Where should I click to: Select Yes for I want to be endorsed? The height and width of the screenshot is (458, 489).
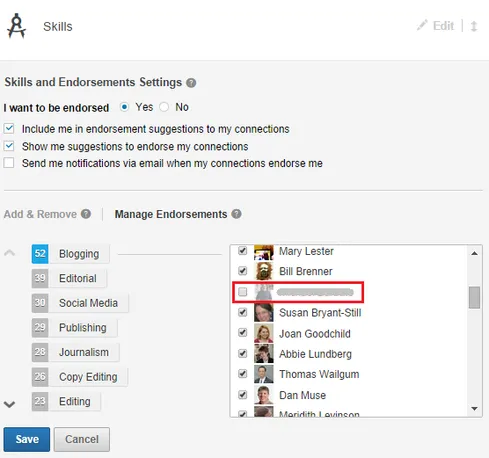pyautogui.click(x=124, y=107)
